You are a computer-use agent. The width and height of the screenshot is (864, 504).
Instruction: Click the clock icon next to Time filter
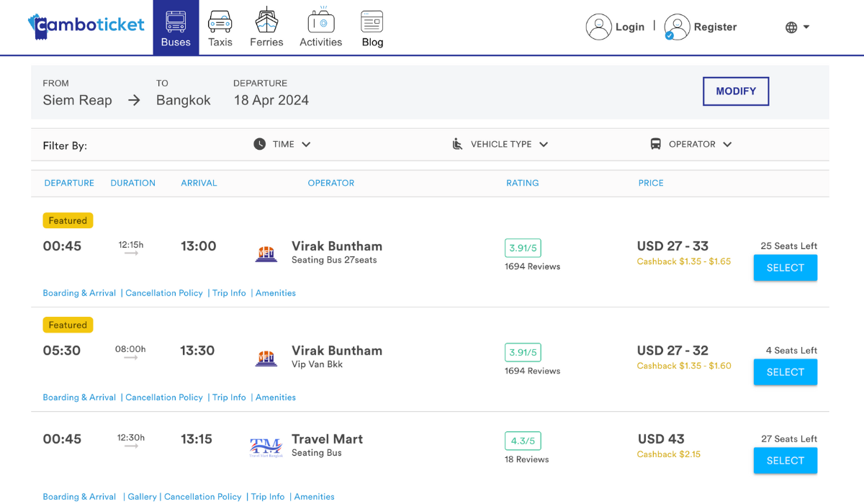coord(258,144)
